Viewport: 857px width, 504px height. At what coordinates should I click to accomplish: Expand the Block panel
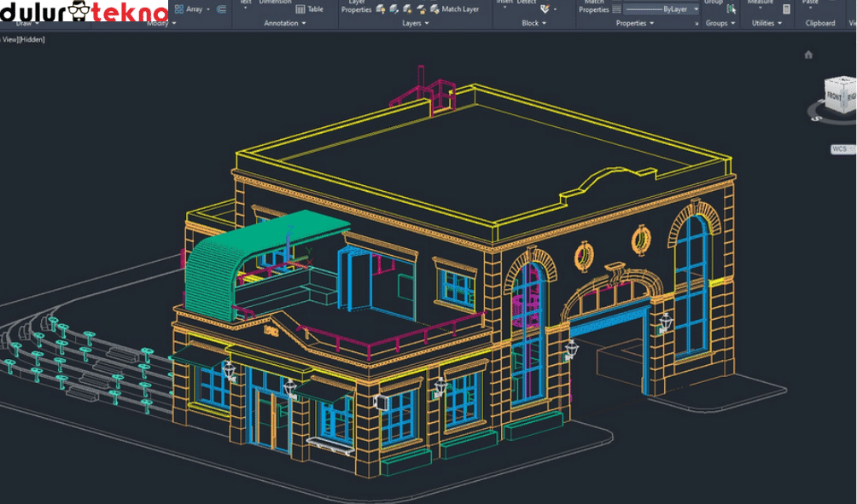tap(534, 23)
